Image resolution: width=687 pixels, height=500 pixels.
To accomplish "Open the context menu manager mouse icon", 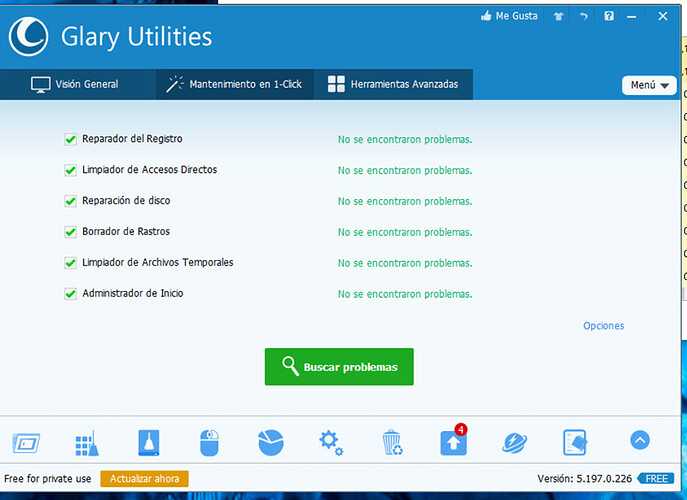I will click(209, 443).
